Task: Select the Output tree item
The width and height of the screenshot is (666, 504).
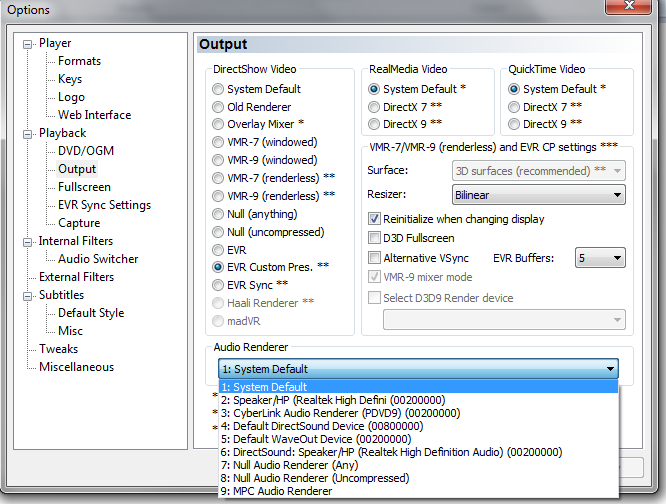Action: pos(77,169)
